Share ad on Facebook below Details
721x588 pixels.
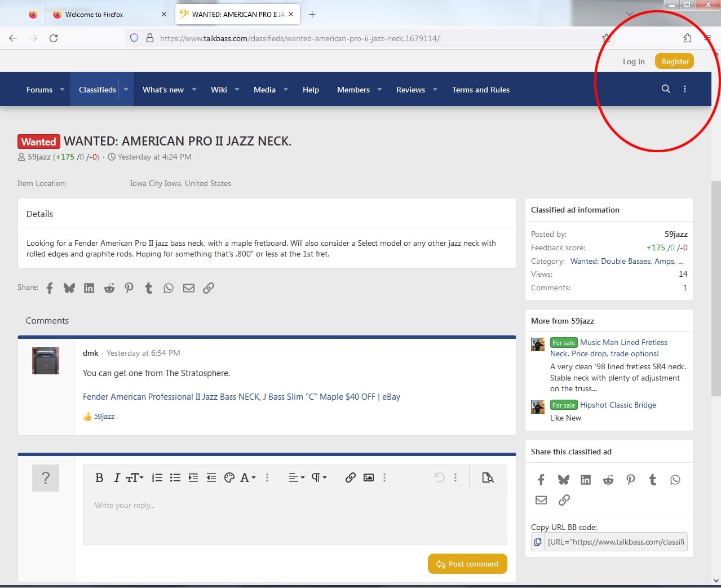click(x=50, y=288)
